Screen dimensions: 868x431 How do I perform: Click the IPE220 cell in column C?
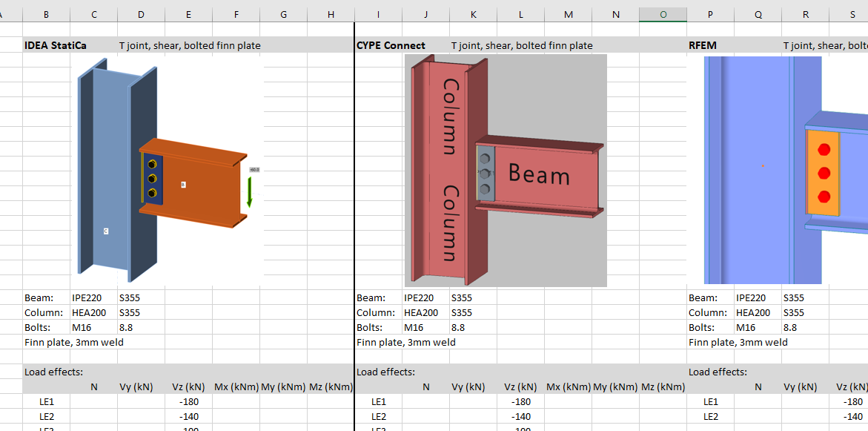87,298
